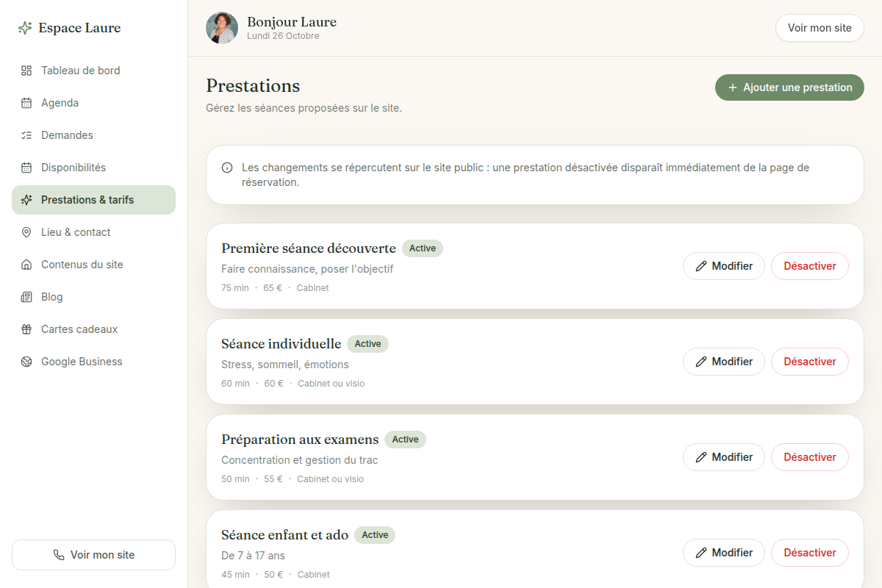
Task: Click Voir mon site at sidebar bottom
Action: click(x=93, y=555)
